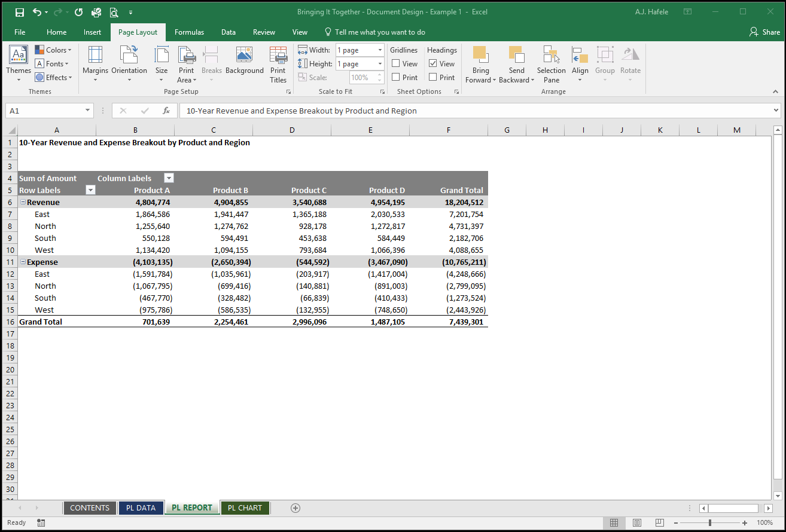786x532 pixels.
Task: Click the 100% zoom level
Action: tap(764, 522)
